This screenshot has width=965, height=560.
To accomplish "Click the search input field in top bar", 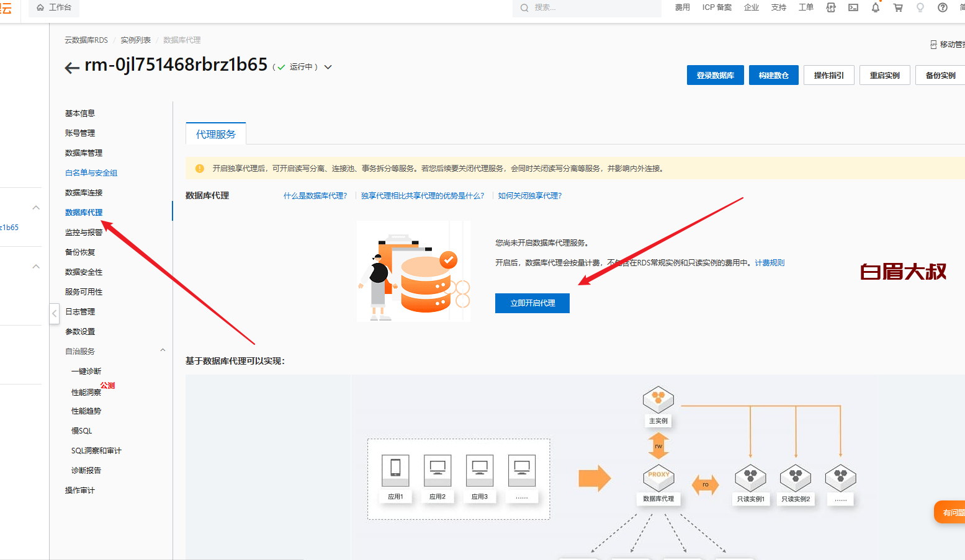I will point(586,7).
